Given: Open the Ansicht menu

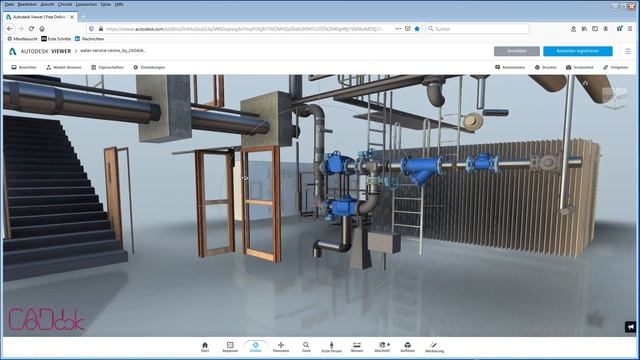Looking at the screenshot, I should tap(47, 4).
